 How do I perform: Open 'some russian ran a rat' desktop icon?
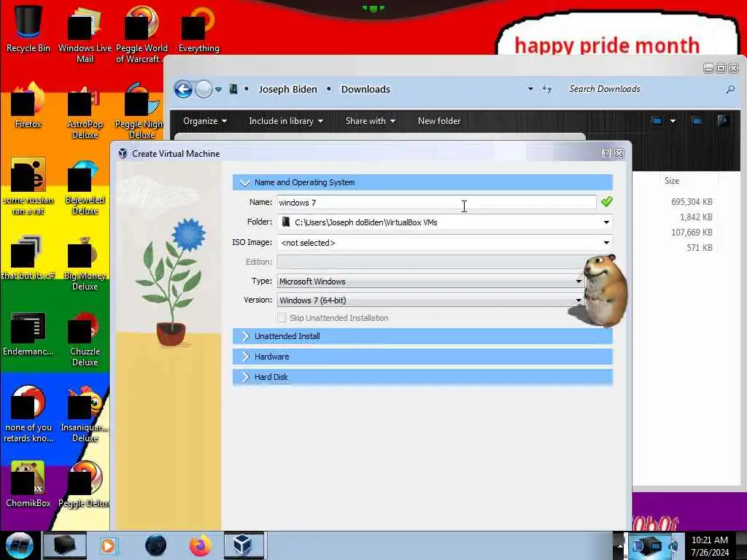(28, 187)
